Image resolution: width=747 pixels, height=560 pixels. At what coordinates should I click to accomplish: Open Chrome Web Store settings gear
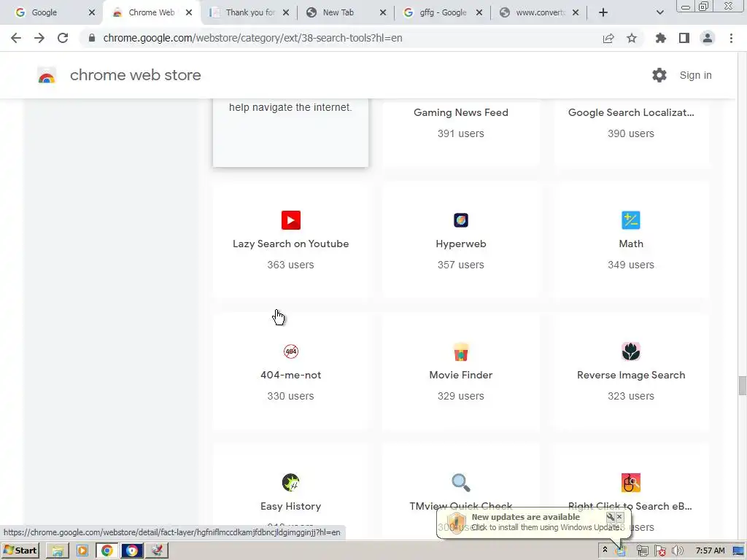(x=659, y=75)
